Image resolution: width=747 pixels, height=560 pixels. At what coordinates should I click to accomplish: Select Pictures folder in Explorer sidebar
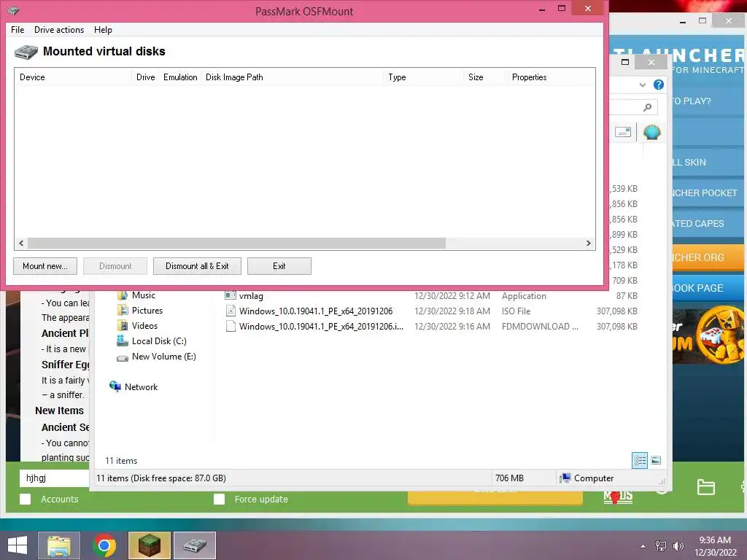point(147,311)
